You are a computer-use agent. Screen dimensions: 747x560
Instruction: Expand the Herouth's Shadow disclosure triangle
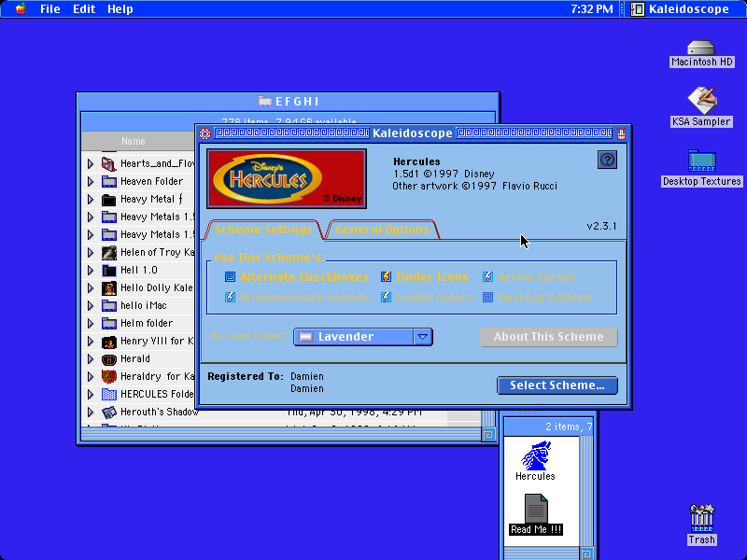click(91, 412)
